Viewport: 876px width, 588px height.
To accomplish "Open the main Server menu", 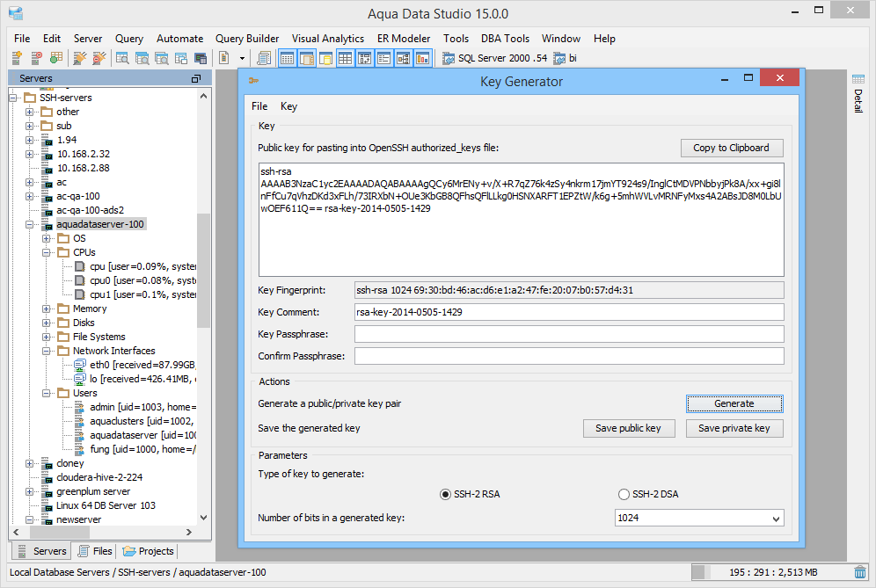I will 88,39.
